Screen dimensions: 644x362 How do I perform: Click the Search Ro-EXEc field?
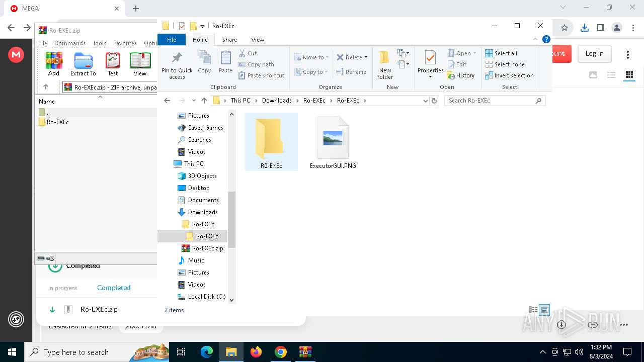(495, 101)
